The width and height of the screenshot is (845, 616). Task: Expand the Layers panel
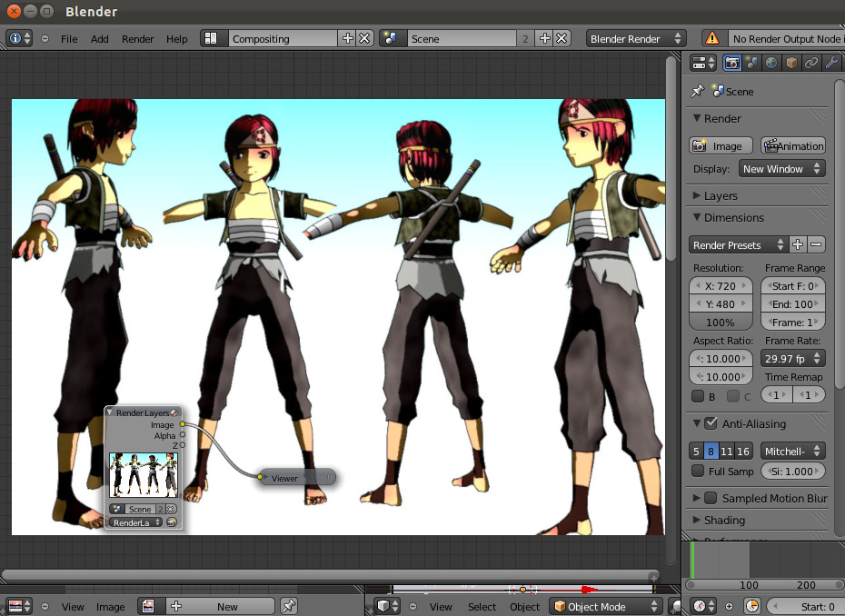pyautogui.click(x=697, y=195)
